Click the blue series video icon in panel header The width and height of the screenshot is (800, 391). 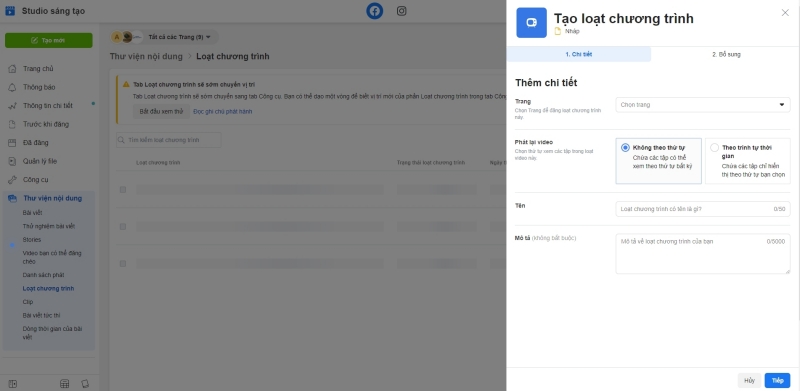coord(531,22)
